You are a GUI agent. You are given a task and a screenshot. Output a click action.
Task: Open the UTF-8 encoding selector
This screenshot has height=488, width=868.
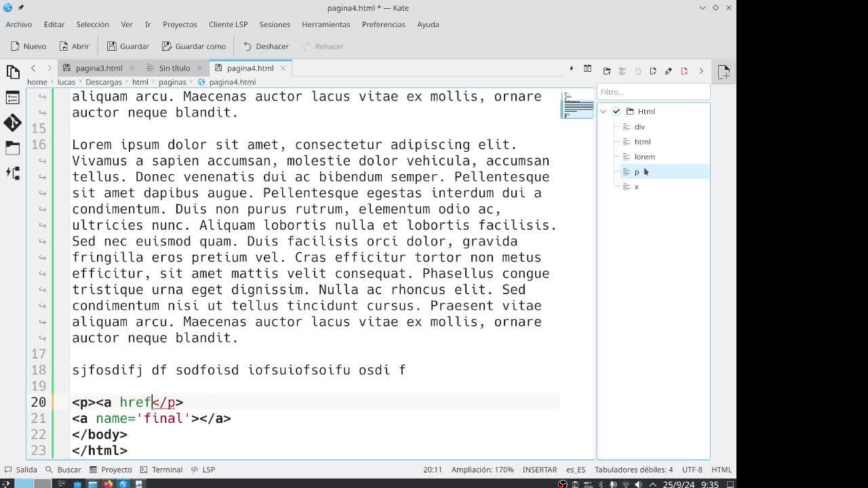692,470
